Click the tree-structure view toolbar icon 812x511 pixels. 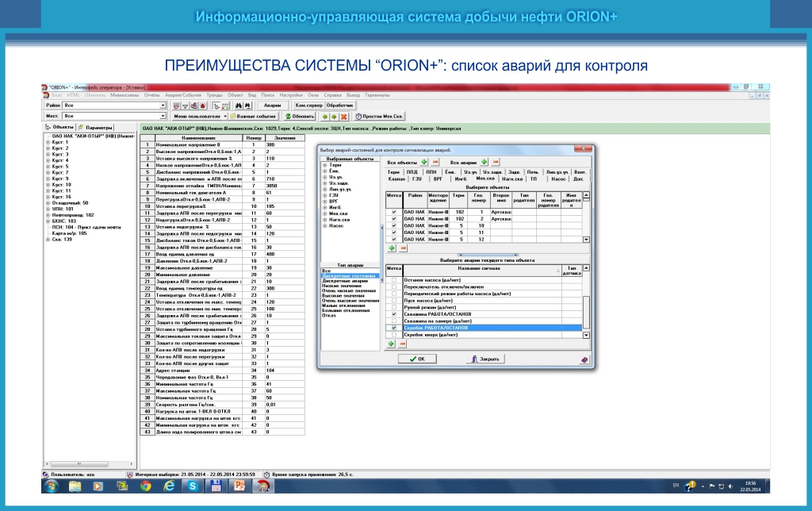[x=216, y=106]
